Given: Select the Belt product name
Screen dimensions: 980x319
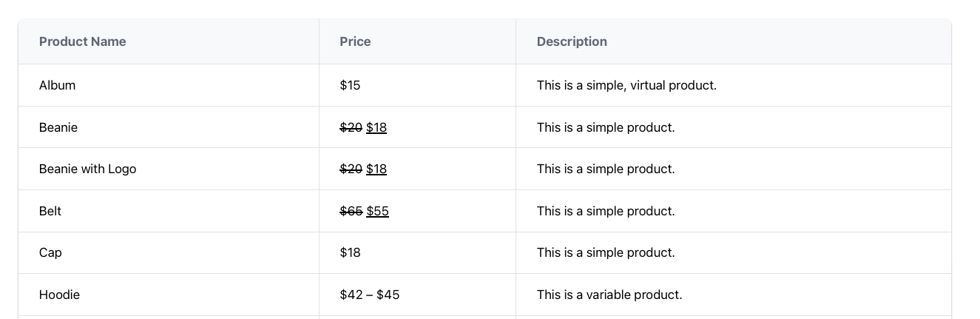Looking at the screenshot, I should 50,211.
